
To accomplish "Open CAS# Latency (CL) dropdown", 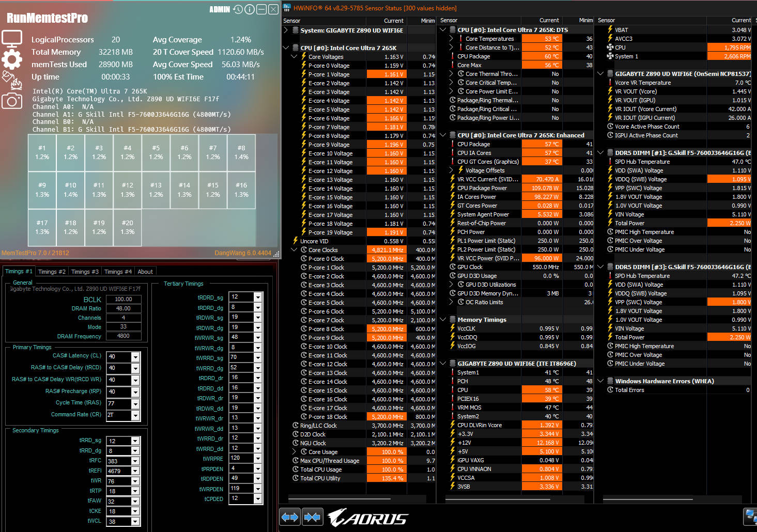I will point(135,357).
